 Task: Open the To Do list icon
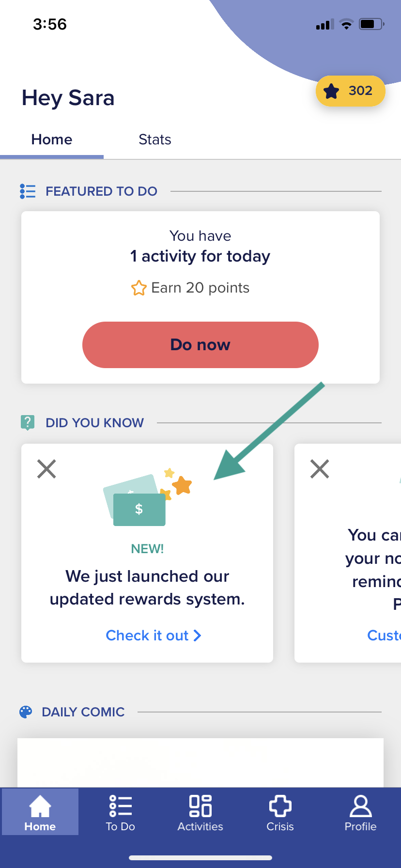pyautogui.click(x=121, y=806)
